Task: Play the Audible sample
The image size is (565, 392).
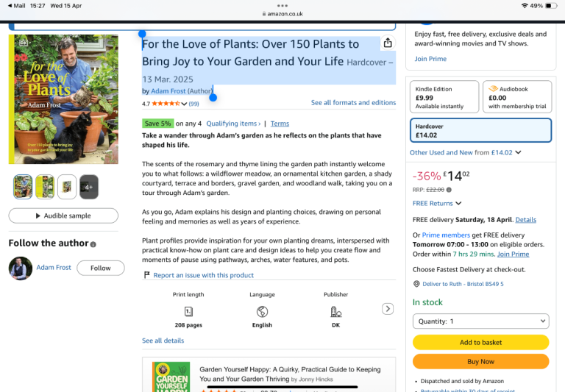Action: click(63, 215)
